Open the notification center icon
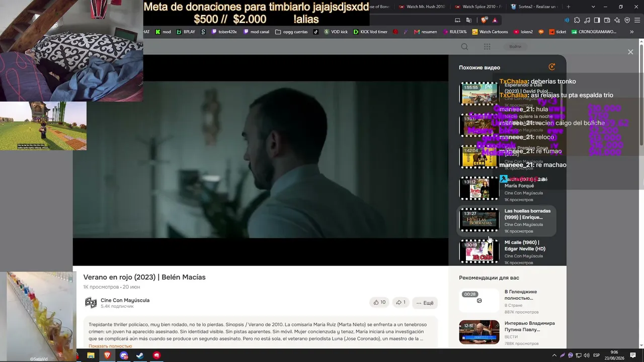The width and height of the screenshot is (644, 362). [633, 355]
